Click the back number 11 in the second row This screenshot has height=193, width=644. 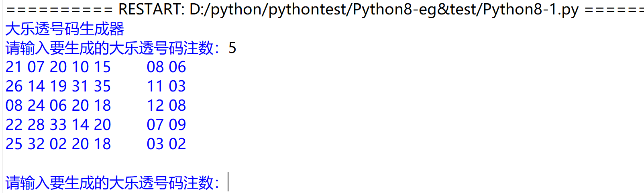click(155, 86)
